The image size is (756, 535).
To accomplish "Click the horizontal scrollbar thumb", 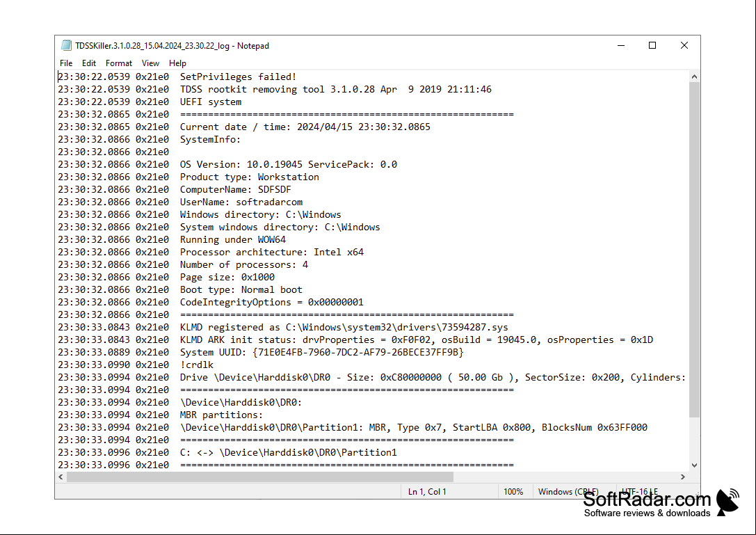I will click(260, 477).
